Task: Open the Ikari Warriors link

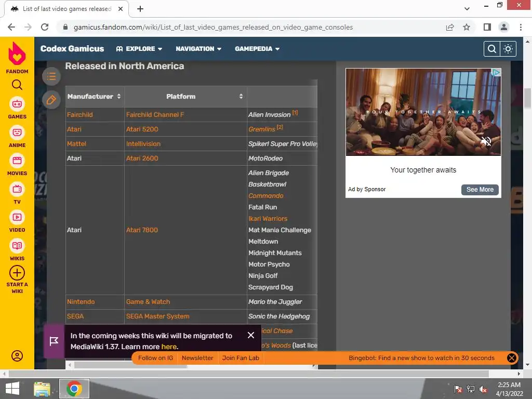Action: pos(268,219)
